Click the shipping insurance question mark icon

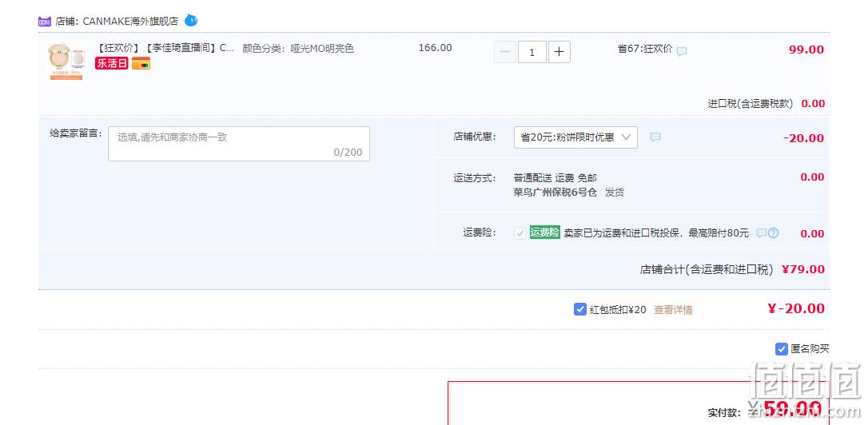(774, 233)
